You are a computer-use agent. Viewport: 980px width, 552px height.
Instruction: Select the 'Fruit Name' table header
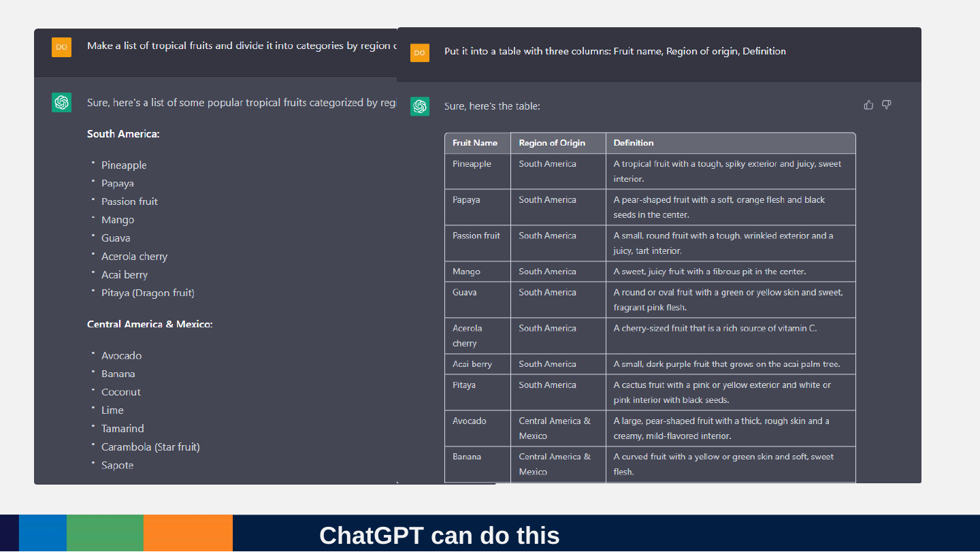click(478, 143)
